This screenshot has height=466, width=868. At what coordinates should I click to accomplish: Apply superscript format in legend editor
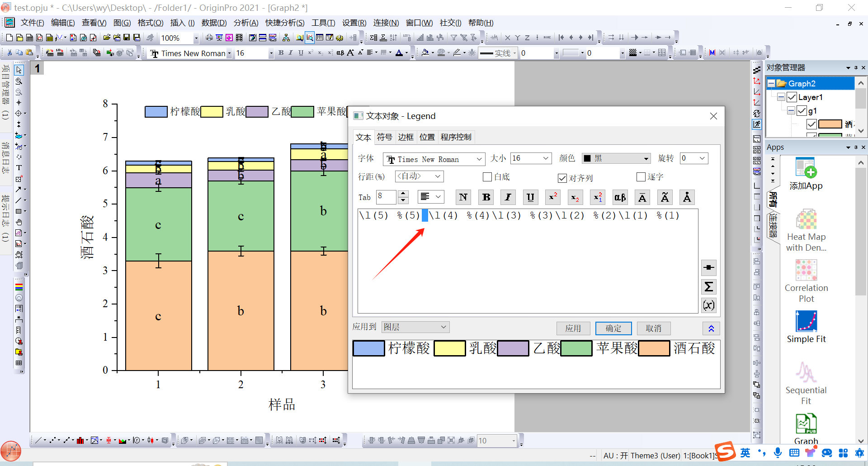(x=553, y=197)
